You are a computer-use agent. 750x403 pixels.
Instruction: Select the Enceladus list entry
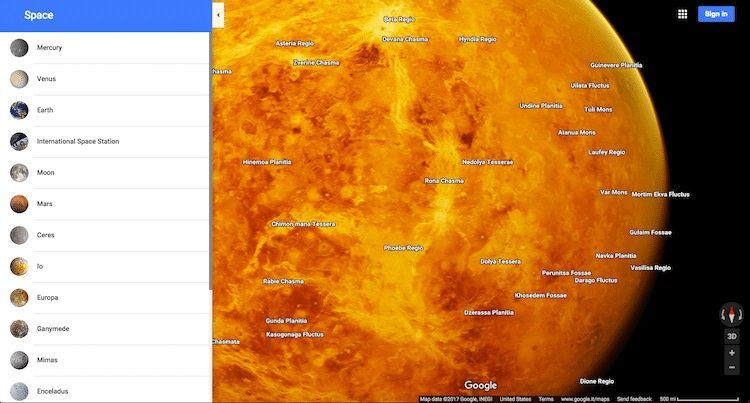click(105, 390)
